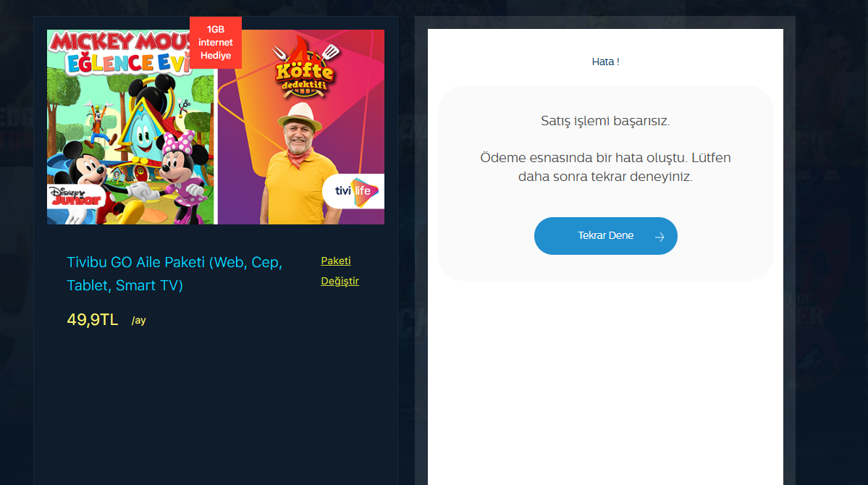The width and height of the screenshot is (868, 485).
Task: Click the Mickey Mouse Eğlence Evi thumbnail
Action: 130,127
